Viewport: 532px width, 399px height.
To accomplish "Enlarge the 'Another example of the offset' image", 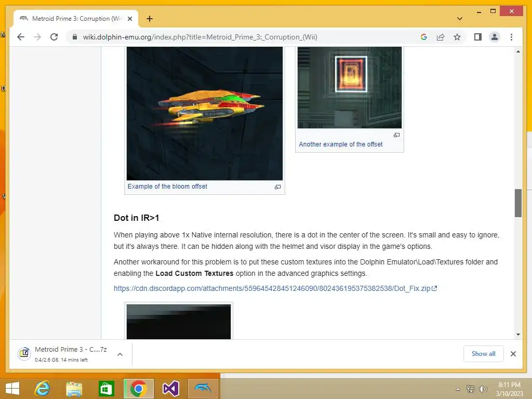I will pos(396,135).
